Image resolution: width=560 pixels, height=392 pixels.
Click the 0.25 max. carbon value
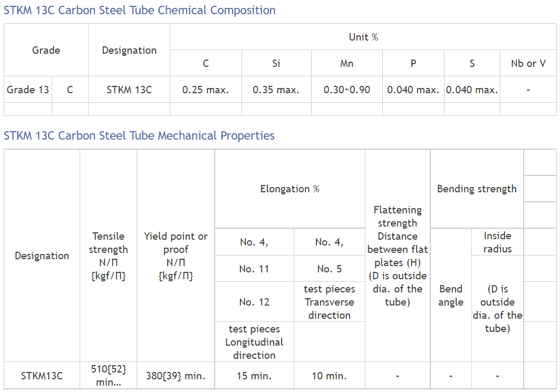click(x=206, y=90)
